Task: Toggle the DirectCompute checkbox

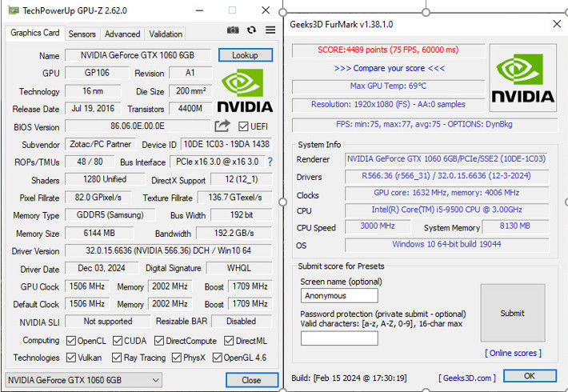Action: pos(159,341)
